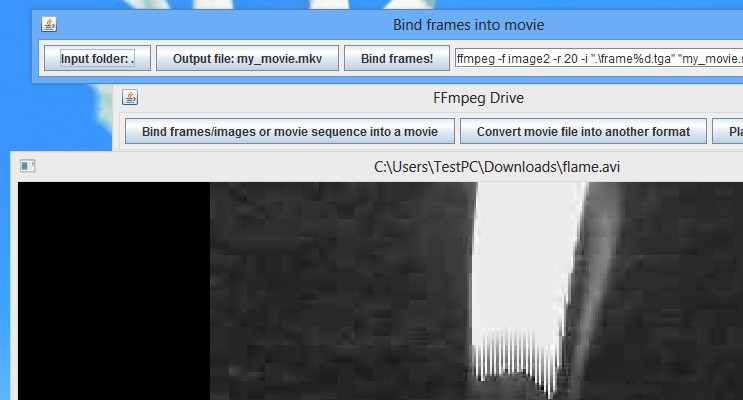Click the C:\Users\TestPC\Downloads\flame.avi title

[x=497, y=167]
